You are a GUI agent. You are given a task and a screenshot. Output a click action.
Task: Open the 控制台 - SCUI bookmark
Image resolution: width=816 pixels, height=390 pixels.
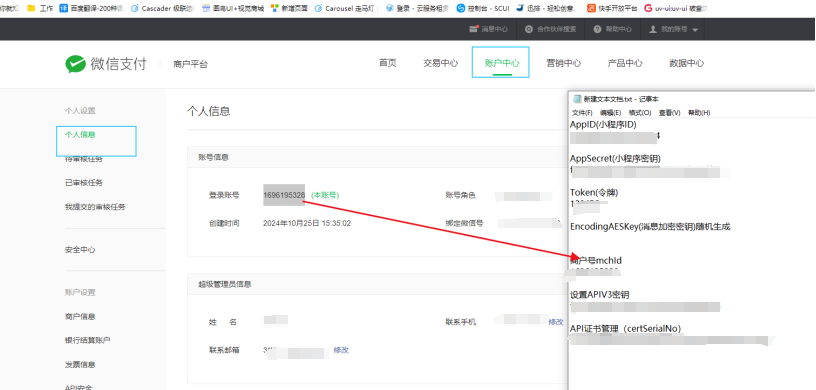tap(483, 8)
